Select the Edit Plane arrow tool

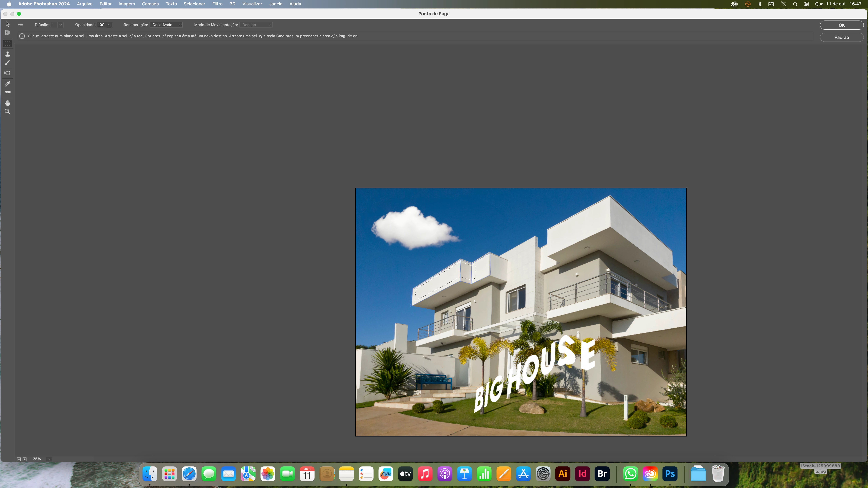point(7,24)
